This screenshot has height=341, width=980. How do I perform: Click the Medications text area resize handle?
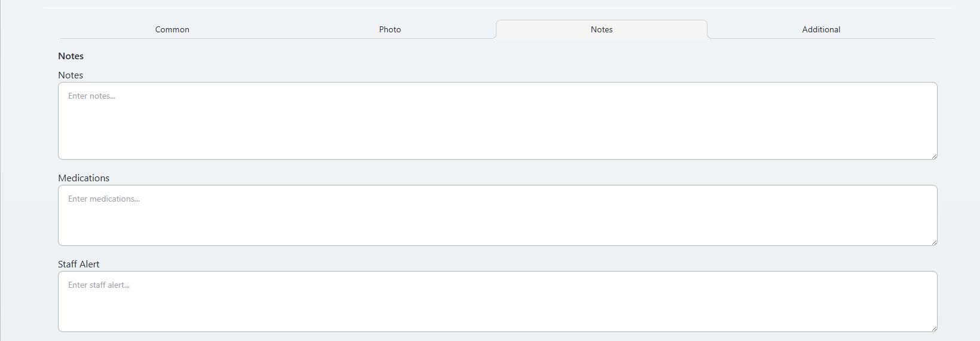click(933, 242)
